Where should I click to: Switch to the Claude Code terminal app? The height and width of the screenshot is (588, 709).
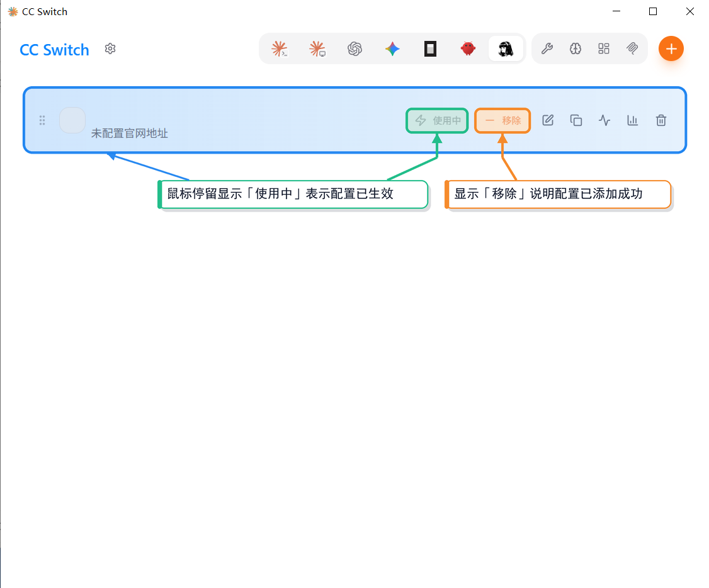pos(280,48)
